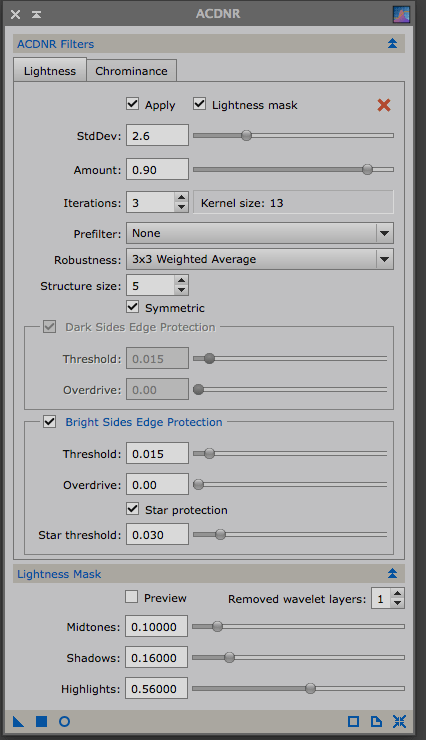The width and height of the screenshot is (426, 740).
Task: Decrease Structure size with the down arrow
Action: click(181, 290)
